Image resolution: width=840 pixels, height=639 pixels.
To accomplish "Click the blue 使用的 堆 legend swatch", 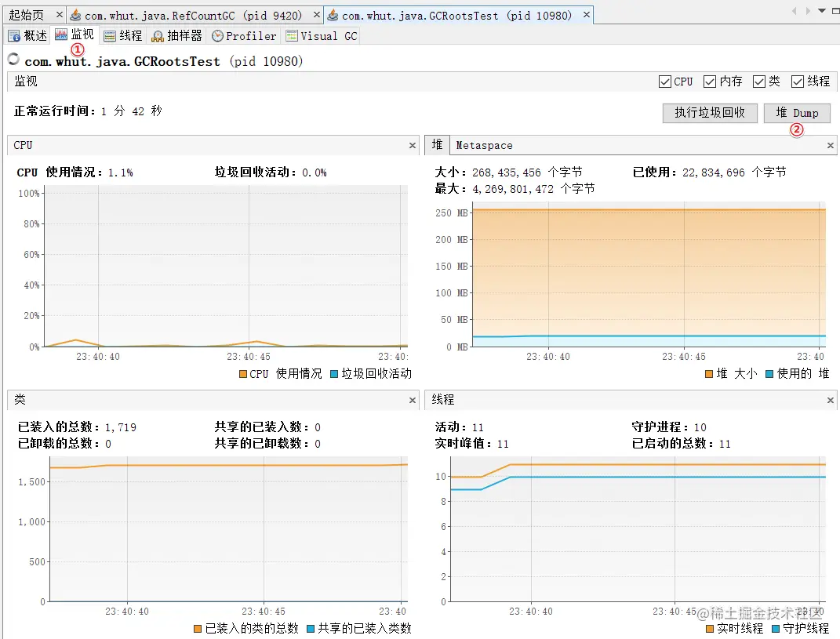I will (x=770, y=374).
